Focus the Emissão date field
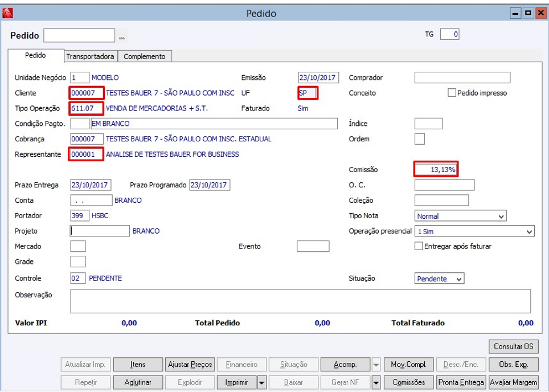 [x=318, y=77]
